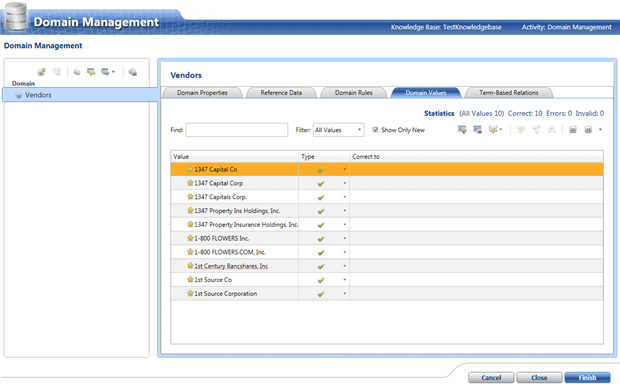Click the green checkmark for 1st Source Corporation
Screen dimensions: 620x386
[x=321, y=294]
